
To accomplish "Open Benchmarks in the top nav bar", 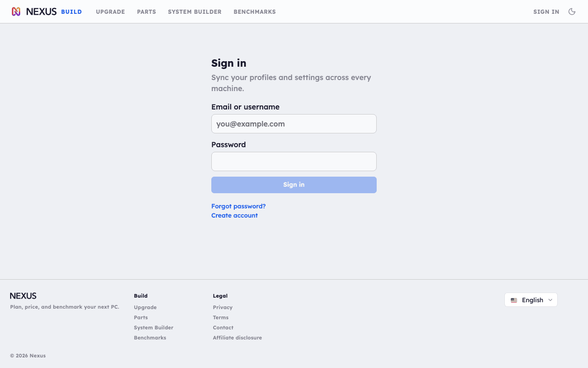I will pyautogui.click(x=254, y=12).
